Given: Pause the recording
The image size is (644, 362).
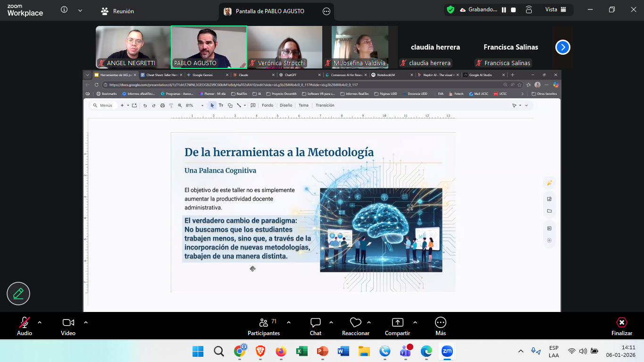Looking at the screenshot, I should [504, 9].
